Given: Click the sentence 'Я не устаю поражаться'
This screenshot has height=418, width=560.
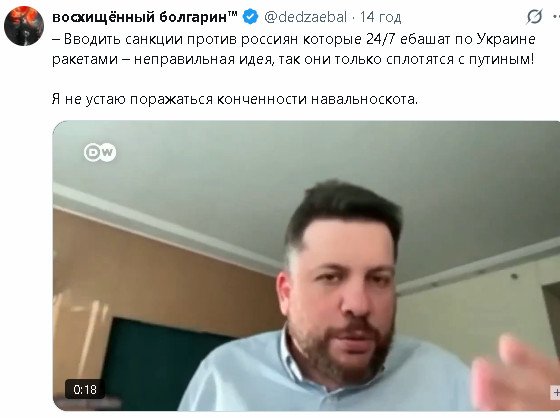Looking at the screenshot, I should (235, 99).
